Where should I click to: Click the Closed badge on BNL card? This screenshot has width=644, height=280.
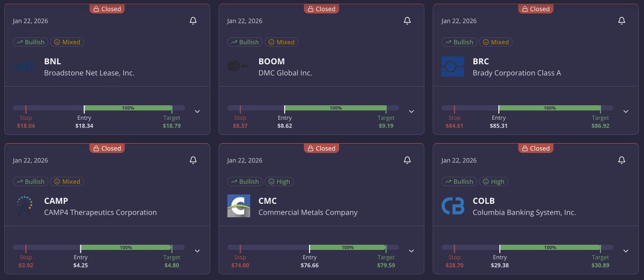107,9
